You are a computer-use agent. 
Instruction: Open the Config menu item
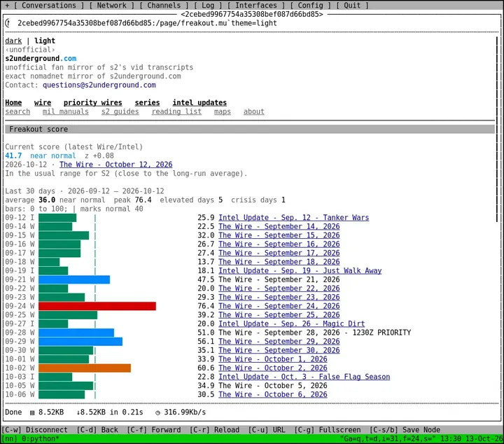pos(311,5)
